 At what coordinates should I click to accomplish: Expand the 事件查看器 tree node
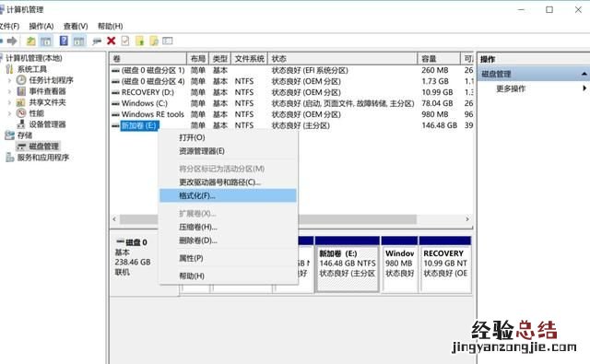[9, 91]
